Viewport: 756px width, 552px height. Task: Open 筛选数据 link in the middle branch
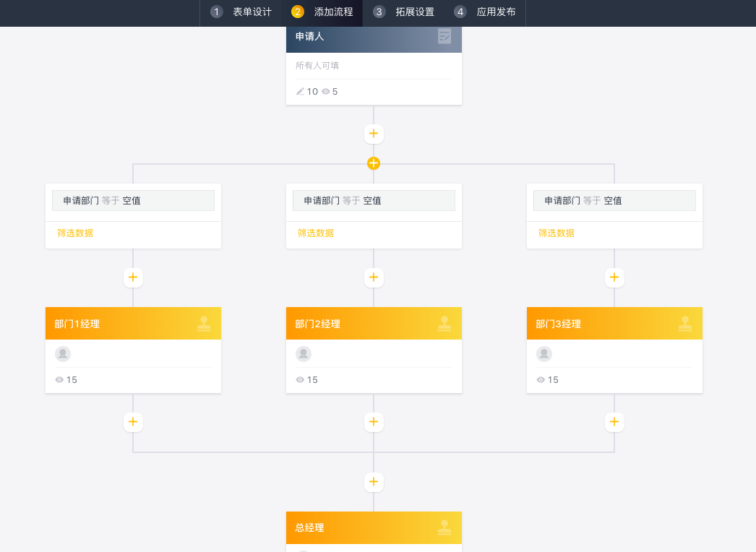pos(315,233)
